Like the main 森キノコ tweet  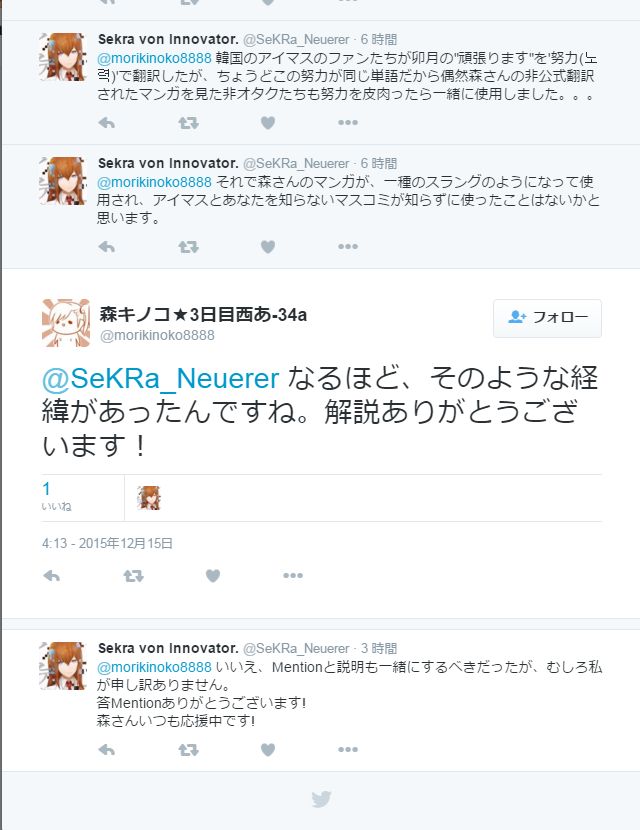213,575
